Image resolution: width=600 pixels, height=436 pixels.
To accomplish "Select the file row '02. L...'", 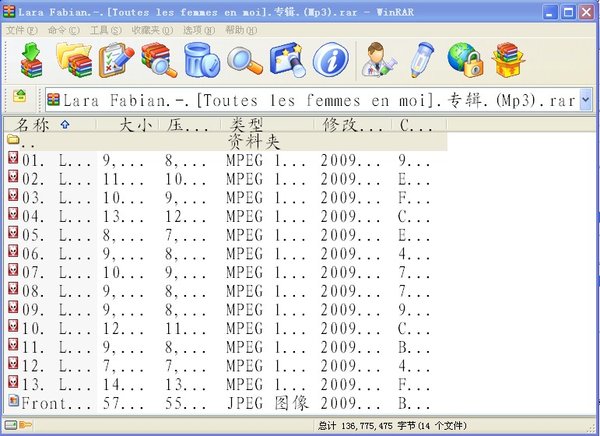I will click(x=226, y=179).
